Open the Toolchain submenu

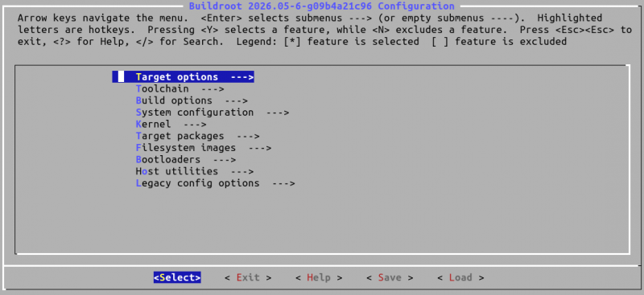[180, 88]
